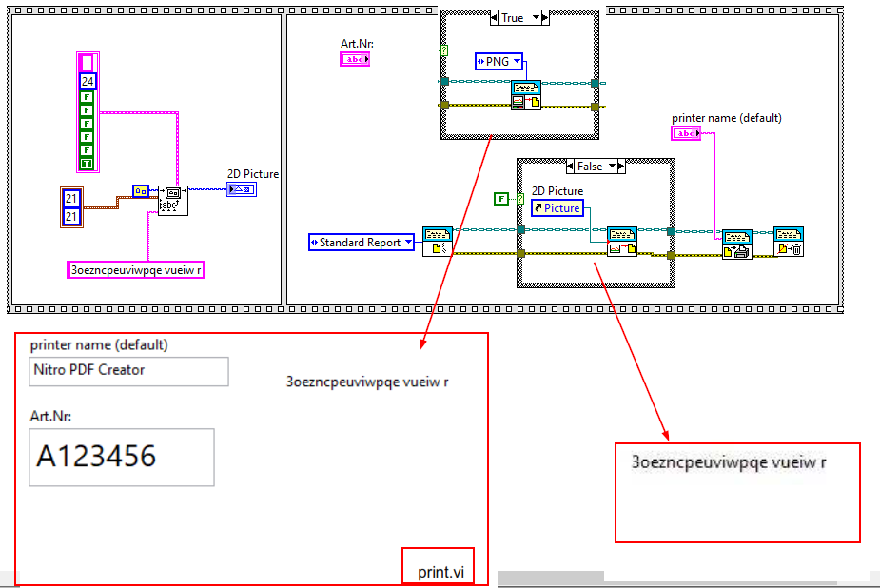This screenshot has height=588, width=880.
Task: Click the Art.Nr: label on the front panel
Action: click(x=50, y=417)
